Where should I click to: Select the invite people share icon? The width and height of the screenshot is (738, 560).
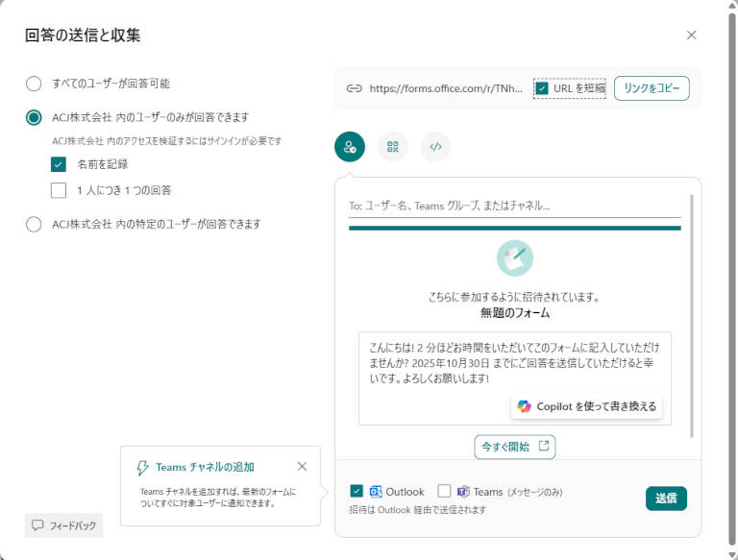click(x=350, y=147)
